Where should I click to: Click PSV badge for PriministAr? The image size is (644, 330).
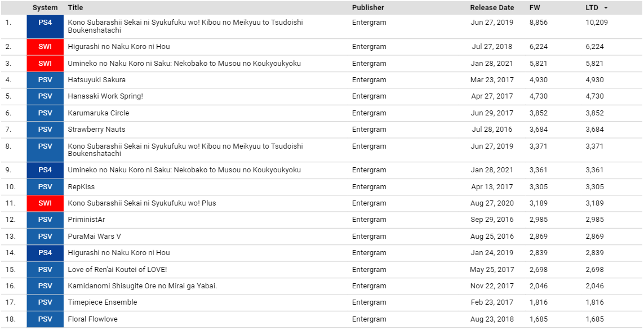pyautogui.click(x=45, y=220)
